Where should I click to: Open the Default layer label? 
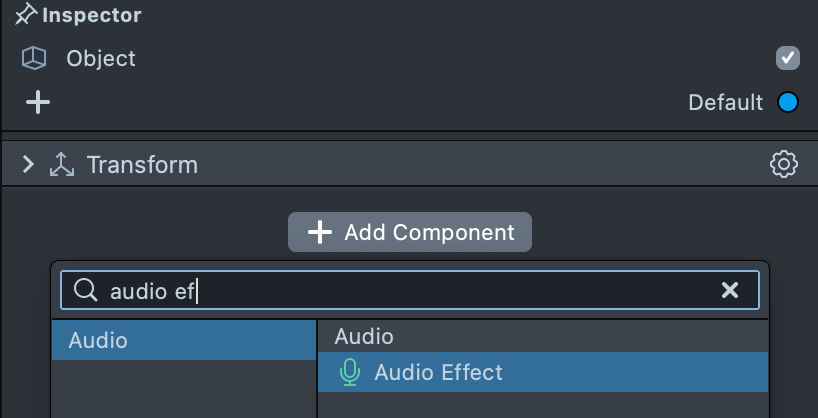pyautogui.click(x=725, y=102)
